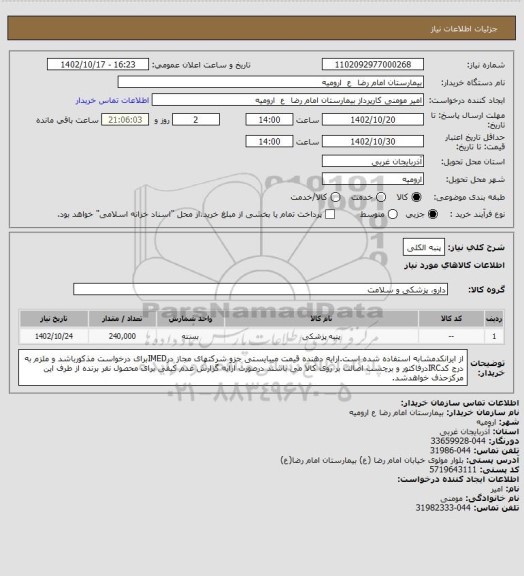Image resolution: width=524 pixels, height=576 pixels.
Task: Click the announcement date field 1402/10/17 - 16:23
Action: (x=98, y=64)
